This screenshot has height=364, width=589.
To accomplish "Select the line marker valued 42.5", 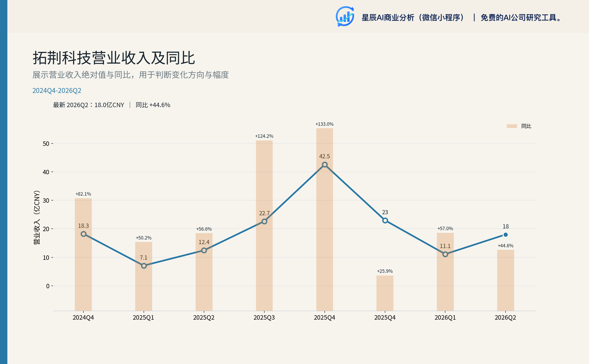I will click(x=324, y=165).
